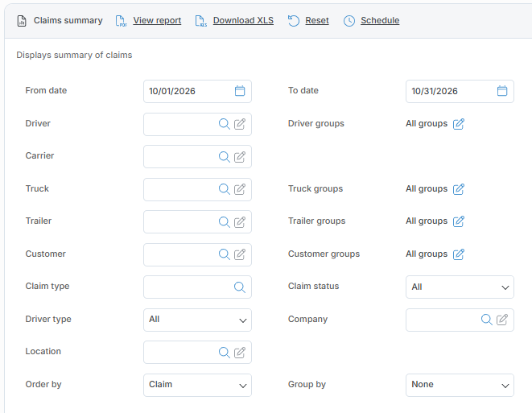
Task: Search claim types with the magnifier icon
Action: [x=240, y=287]
